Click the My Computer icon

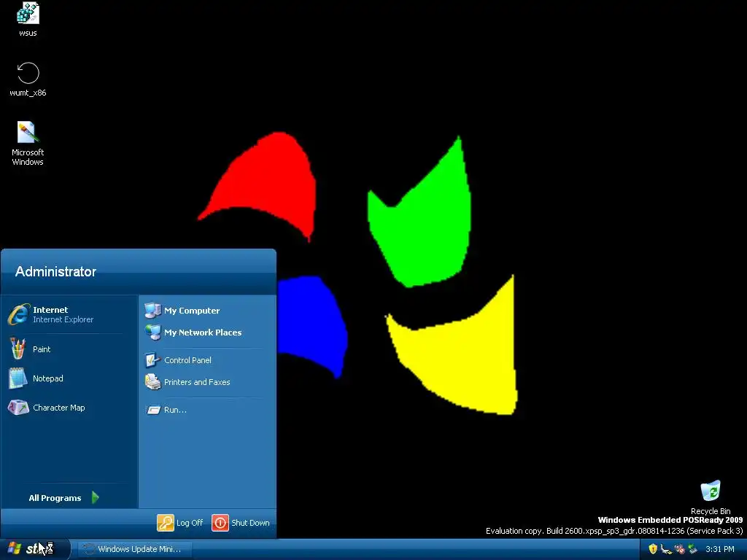[153, 311]
